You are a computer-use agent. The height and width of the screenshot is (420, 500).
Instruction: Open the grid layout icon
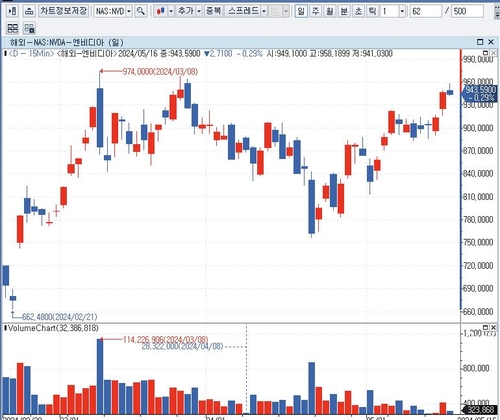pyautogui.click(x=12, y=28)
